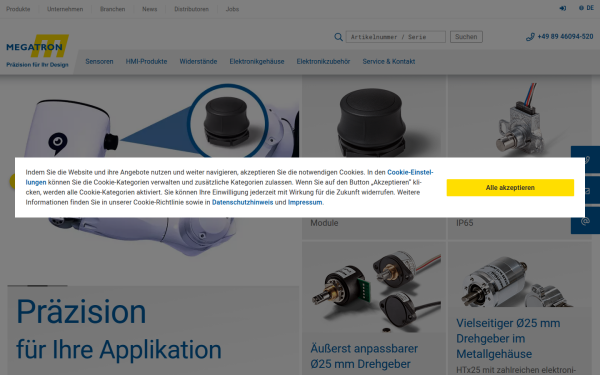This screenshot has height=375, width=600.
Task: Open the Distributoren top menu item
Action: tap(192, 9)
